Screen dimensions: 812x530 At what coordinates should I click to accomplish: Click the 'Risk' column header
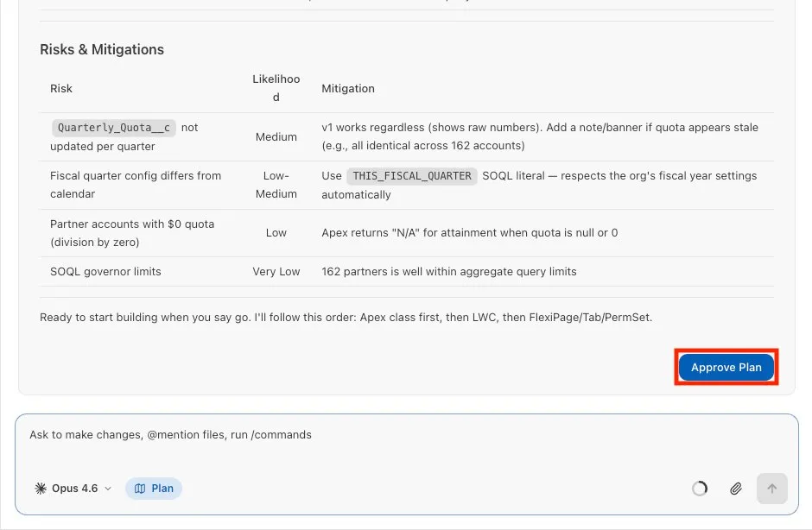[61, 89]
